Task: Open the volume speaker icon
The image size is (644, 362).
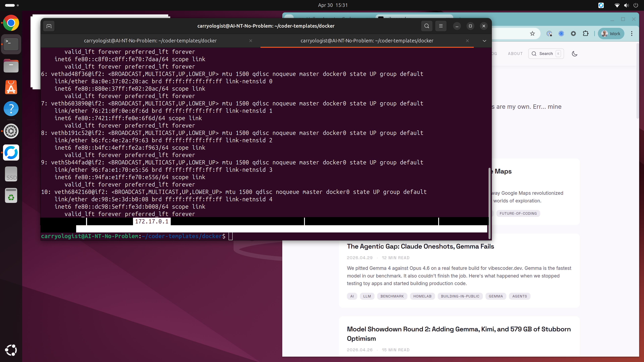Action: [x=626, y=5]
